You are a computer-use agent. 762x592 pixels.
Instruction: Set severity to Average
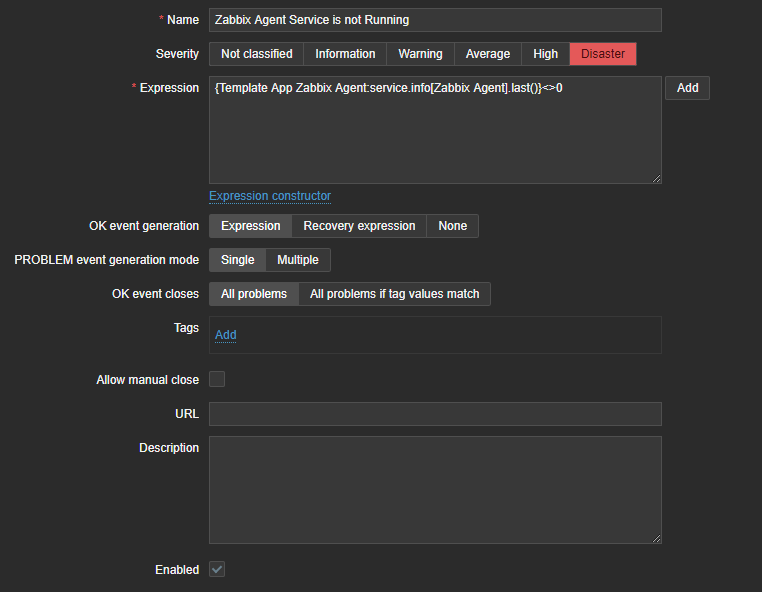coord(487,54)
